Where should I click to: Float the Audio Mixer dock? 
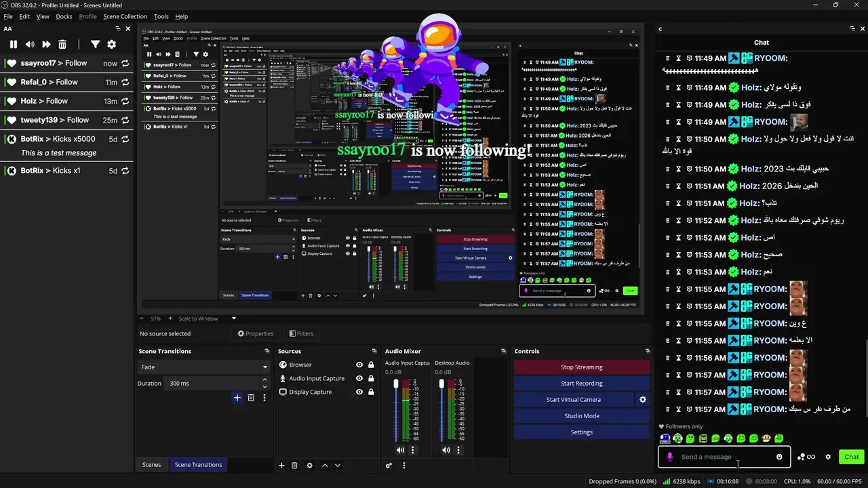[503, 351]
